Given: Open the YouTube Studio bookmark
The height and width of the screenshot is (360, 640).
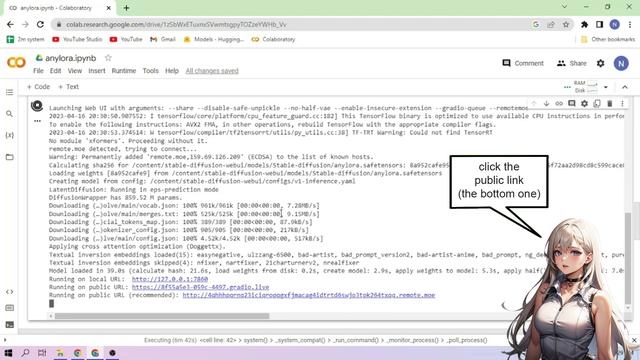Looking at the screenshot, I should coord(77,39).
